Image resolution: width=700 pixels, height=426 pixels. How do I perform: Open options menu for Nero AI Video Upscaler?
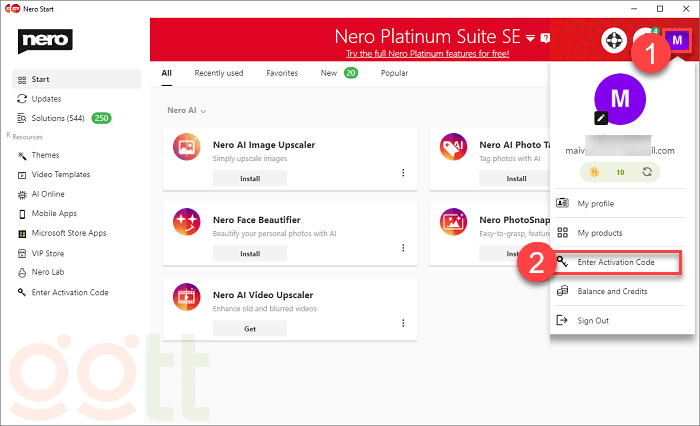coord(403,323)
